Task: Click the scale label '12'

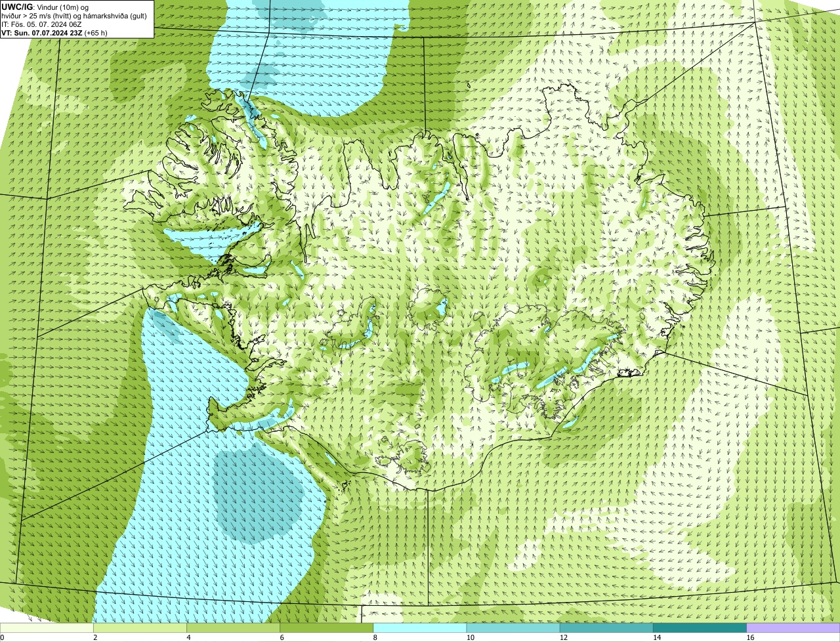Action: tap(564, 637)
